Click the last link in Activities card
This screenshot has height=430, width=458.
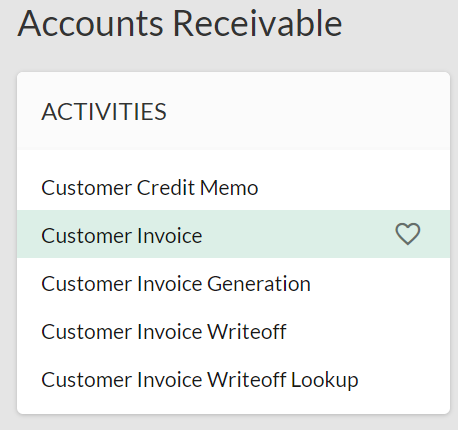[x=200, y=380]
